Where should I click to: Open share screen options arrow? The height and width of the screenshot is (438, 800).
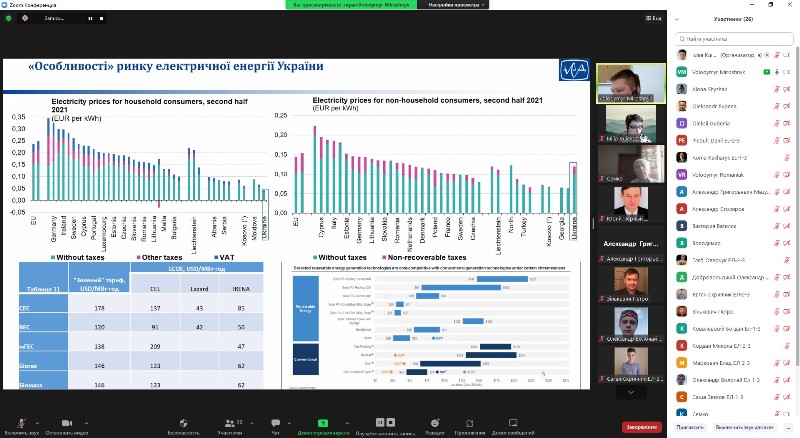347,423
